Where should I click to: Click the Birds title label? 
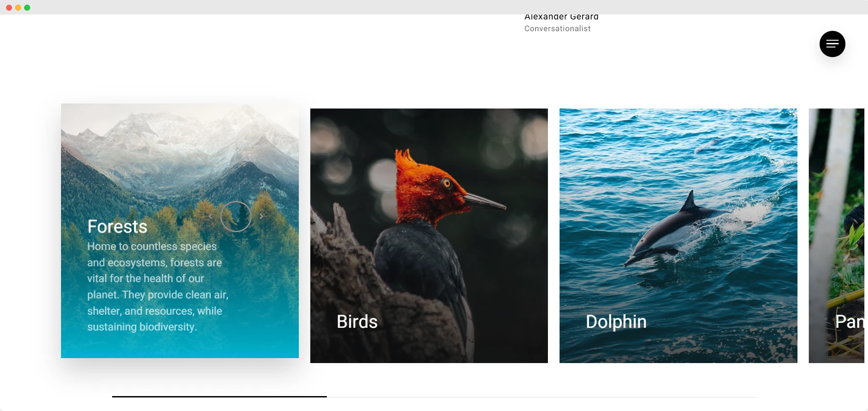[x=357, y=321]
